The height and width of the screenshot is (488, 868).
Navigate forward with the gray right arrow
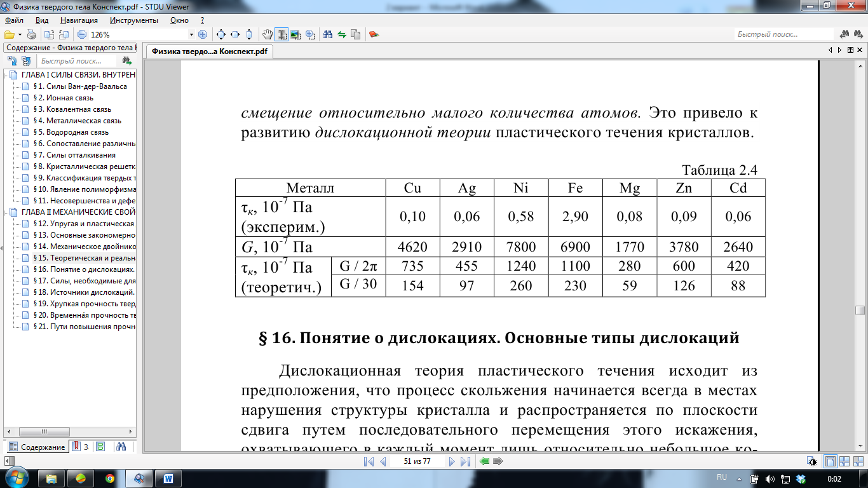pyautogui.click(x=499, y=461)
